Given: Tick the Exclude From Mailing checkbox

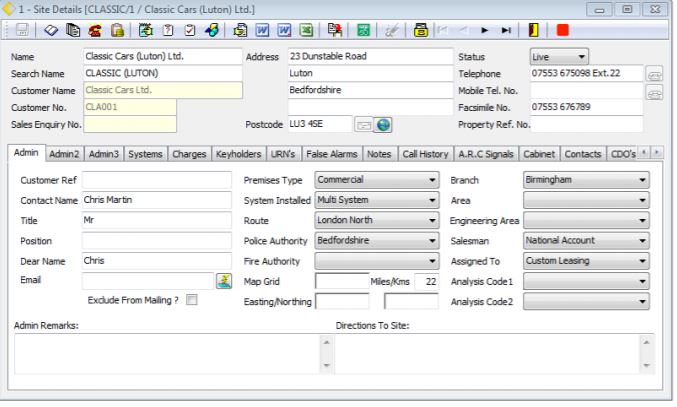Looking at the screenshot, I should (x=191, y=300).
